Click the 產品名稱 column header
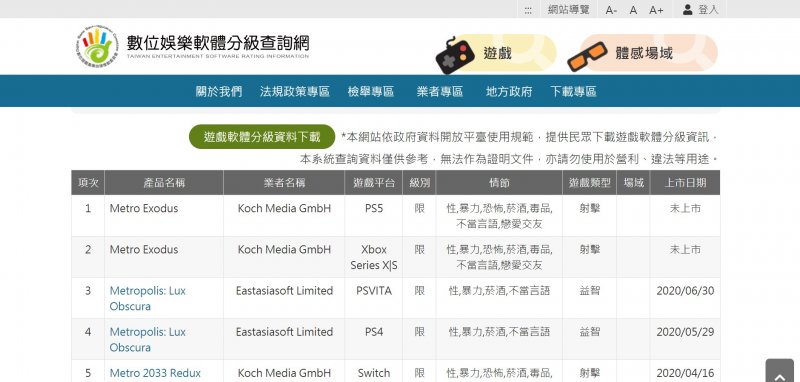Screen dimensions: 800x382 (x=164, y=183)
